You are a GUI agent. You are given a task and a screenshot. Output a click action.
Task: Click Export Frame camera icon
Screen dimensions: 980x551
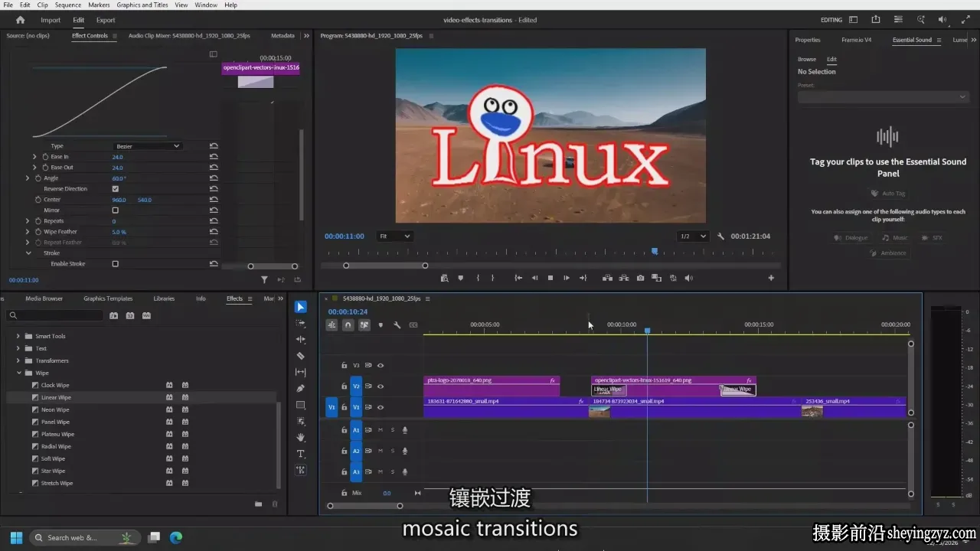640,278
